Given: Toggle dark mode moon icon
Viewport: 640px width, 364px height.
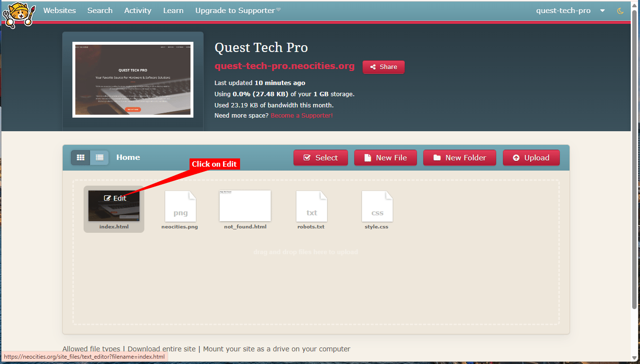Looking at the screenshot, I should click(620, 11).
